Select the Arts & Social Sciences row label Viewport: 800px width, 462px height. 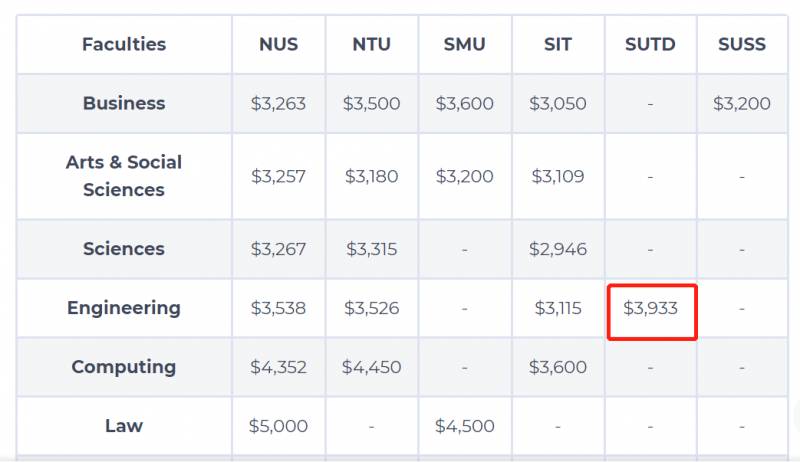[x=124, y=176]
